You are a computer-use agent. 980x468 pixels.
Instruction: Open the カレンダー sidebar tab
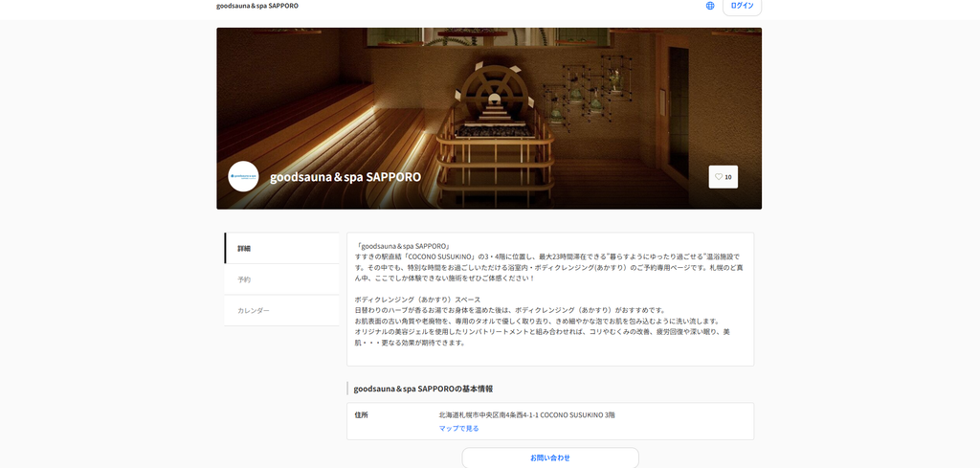[x=282, y=310]
